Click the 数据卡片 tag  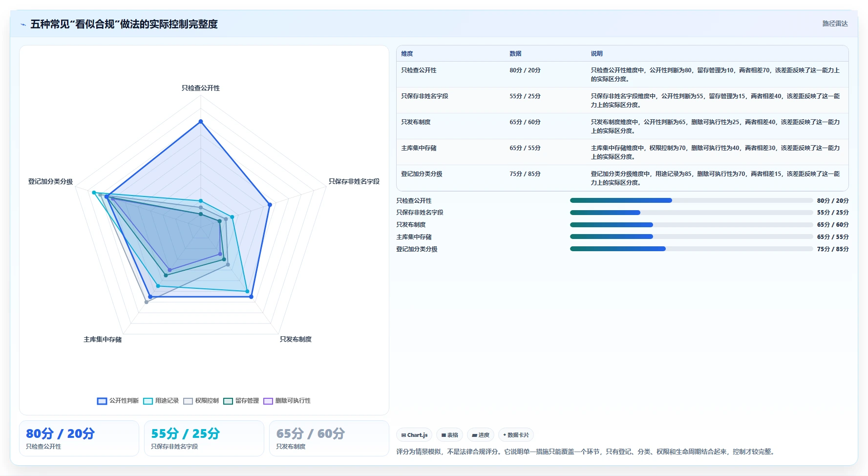516,435
